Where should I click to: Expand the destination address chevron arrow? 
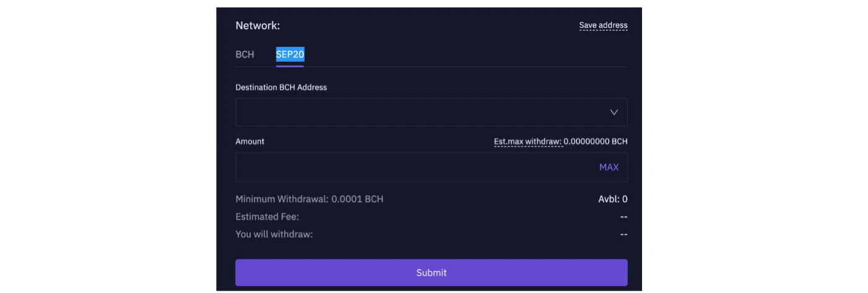coord(614,113)
